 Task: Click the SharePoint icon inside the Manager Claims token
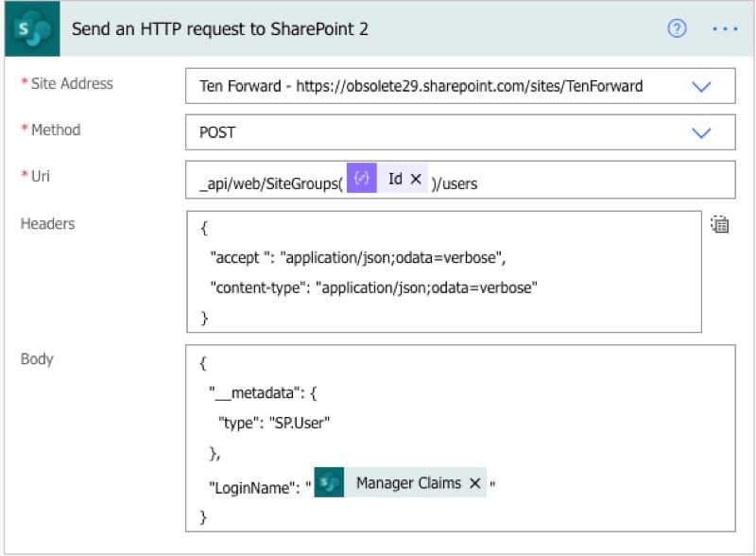(330, 483)
